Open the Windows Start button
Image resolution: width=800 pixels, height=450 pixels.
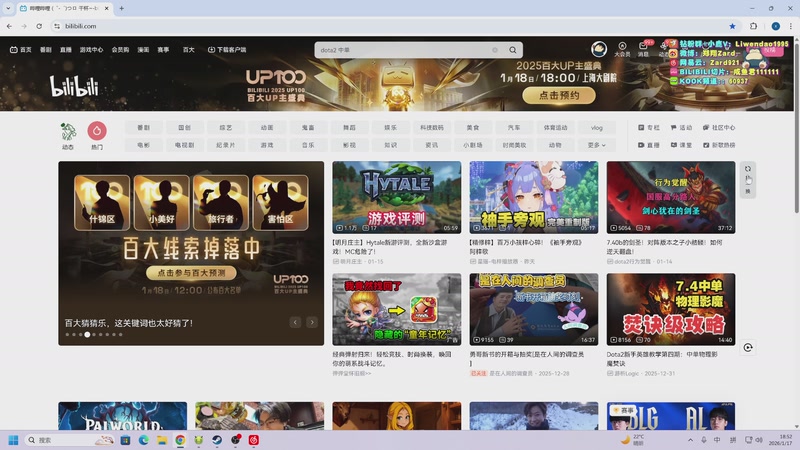point(13,440)
